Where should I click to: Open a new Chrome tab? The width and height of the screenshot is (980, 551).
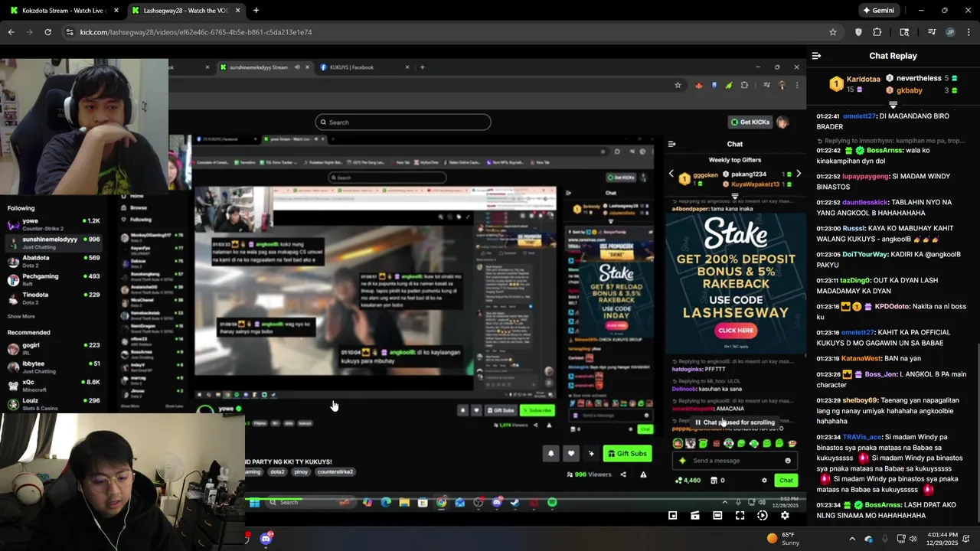pos(256,11)
